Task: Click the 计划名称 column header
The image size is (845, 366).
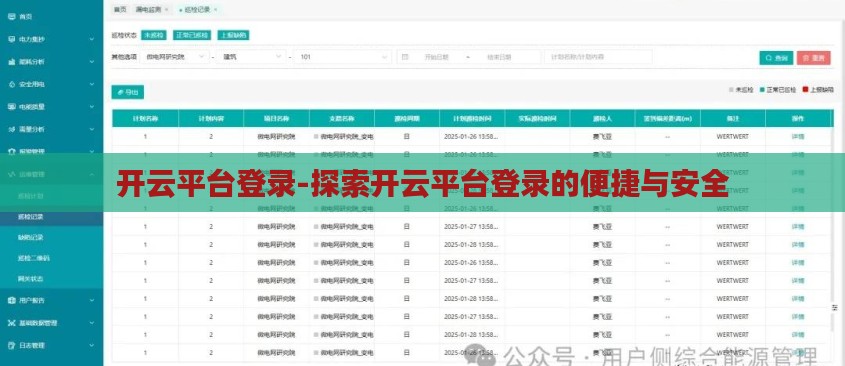Action: (x=145, y=119)
